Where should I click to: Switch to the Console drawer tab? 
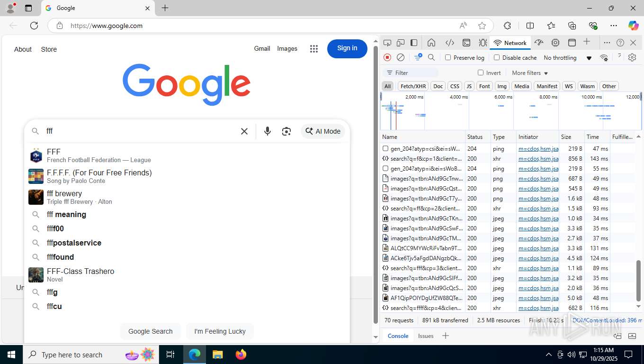pyautogui.click(x=398, y=336)
